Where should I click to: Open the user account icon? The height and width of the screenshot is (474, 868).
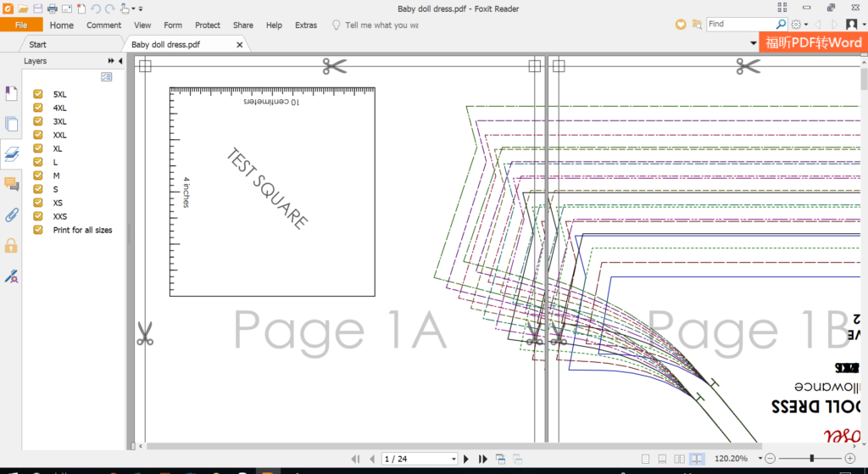pos(851,25)
